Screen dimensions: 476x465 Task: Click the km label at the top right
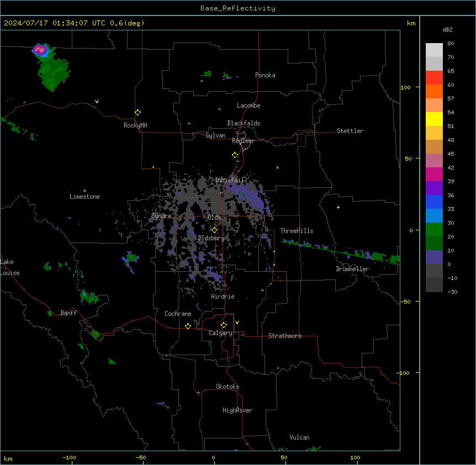(x=411, y=23)
